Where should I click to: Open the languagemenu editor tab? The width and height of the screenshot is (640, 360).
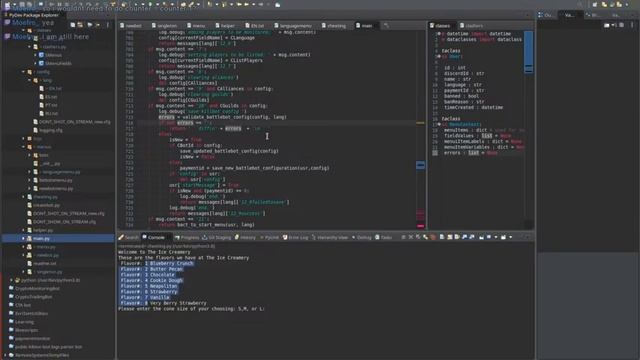pos(293,26)
